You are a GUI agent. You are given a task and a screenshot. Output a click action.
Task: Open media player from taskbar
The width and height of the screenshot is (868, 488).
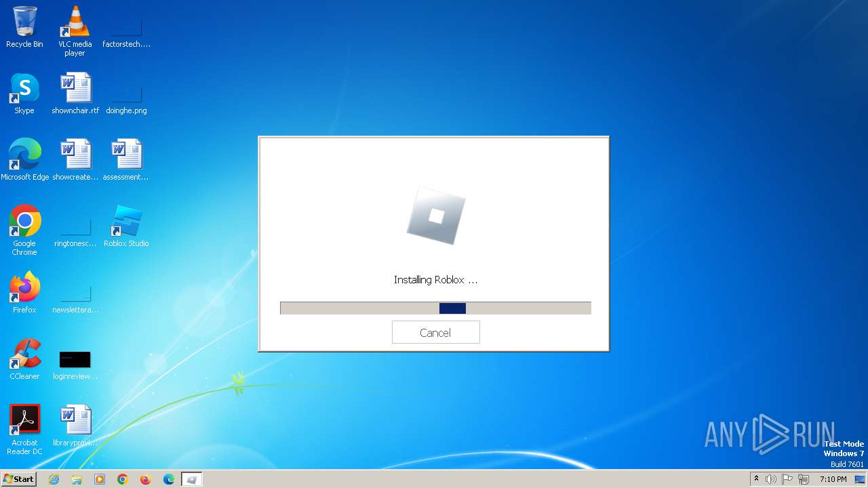pos(100,479)
